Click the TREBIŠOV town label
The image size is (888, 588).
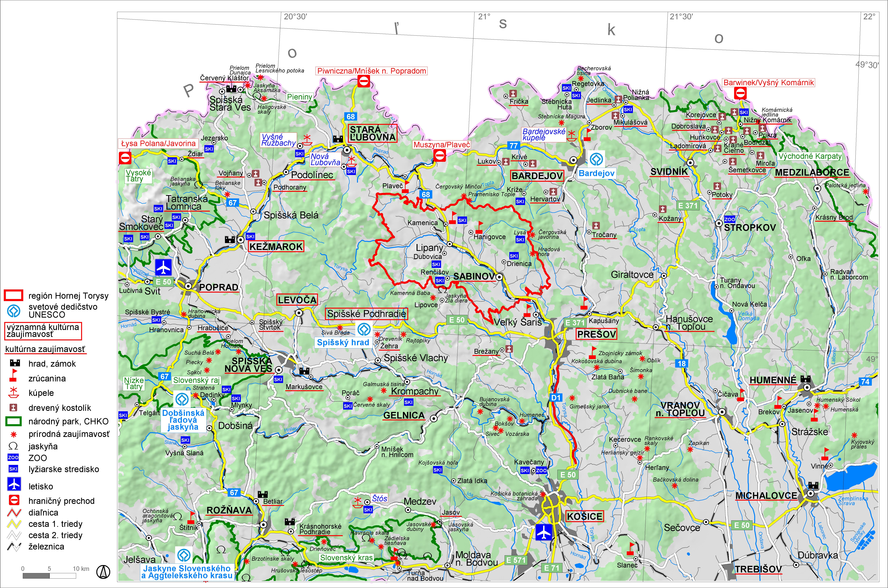(758, 569)
